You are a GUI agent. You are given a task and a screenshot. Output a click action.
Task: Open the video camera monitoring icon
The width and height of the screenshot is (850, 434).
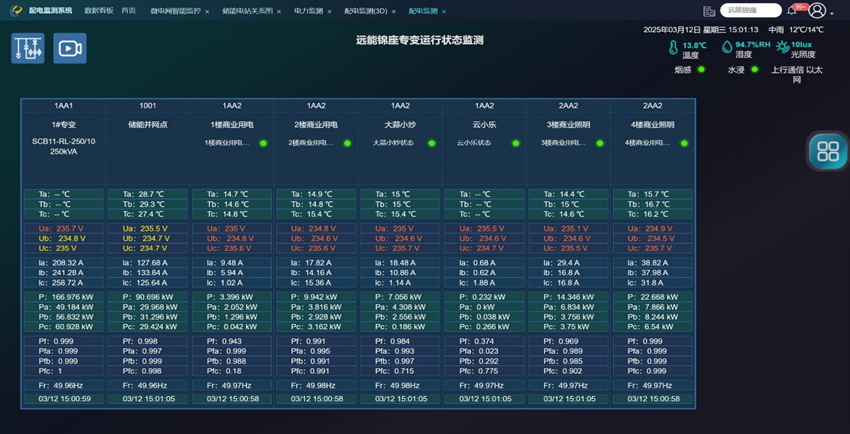(69, 48)
